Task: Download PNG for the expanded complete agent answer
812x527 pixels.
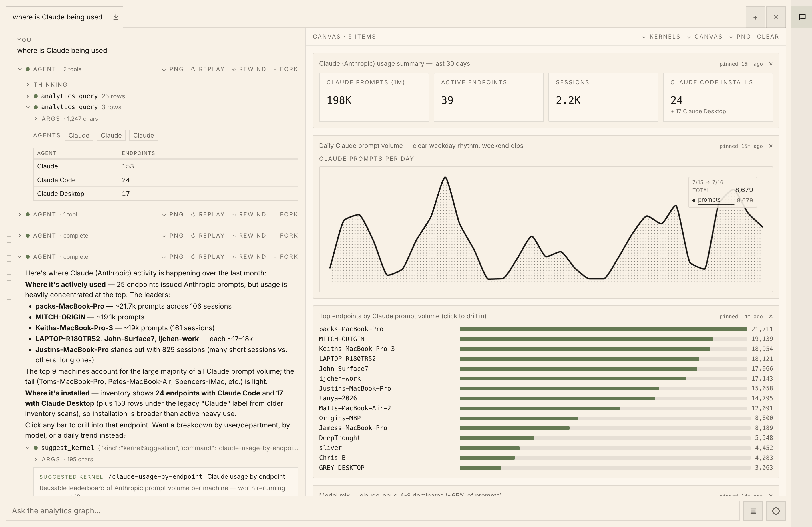Action: (x=173, y=257)
